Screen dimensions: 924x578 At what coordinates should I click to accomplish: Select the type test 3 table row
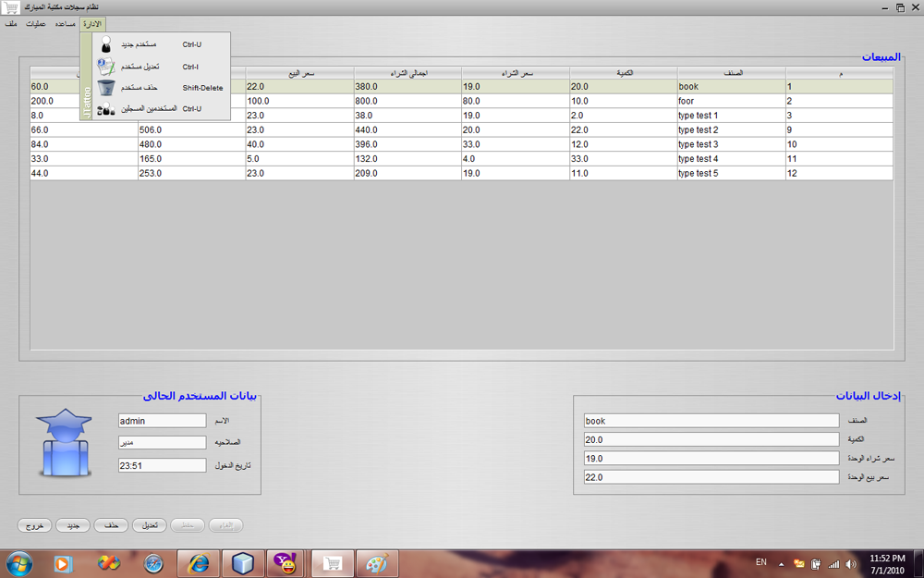tap(461, 144)
